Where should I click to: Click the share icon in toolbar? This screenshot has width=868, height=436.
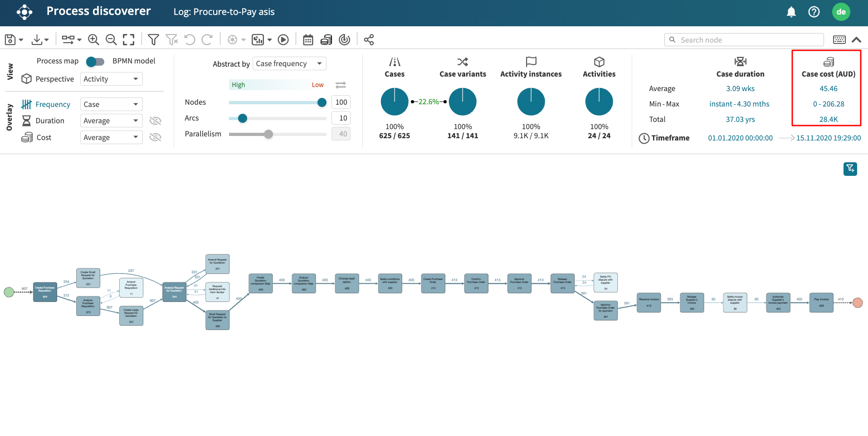pos(369,40)
